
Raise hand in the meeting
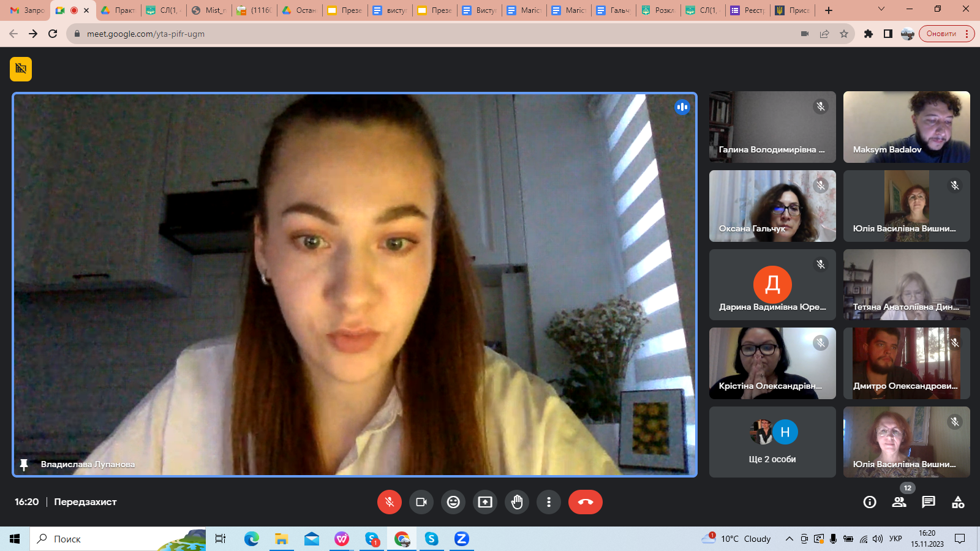tap(517, 502)
